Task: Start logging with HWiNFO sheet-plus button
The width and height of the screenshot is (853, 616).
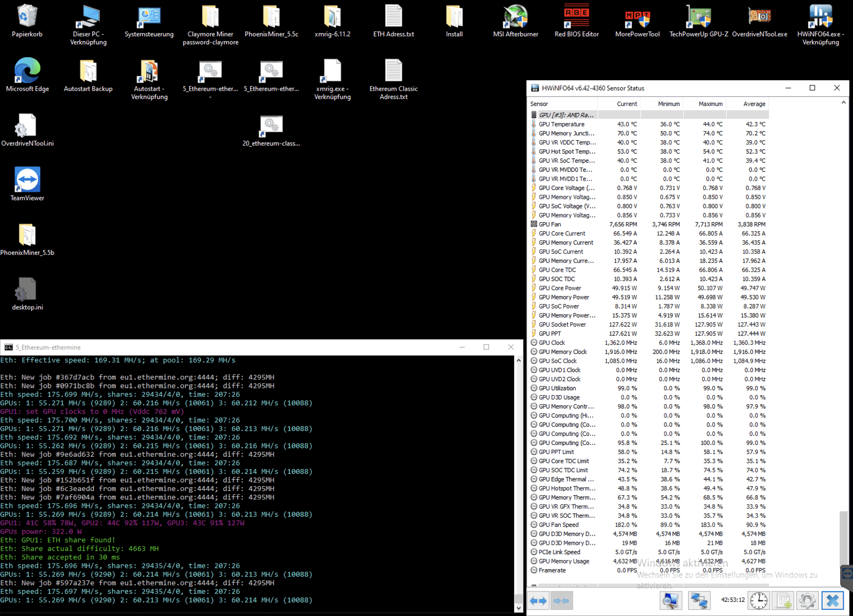Action: (783, 601)
